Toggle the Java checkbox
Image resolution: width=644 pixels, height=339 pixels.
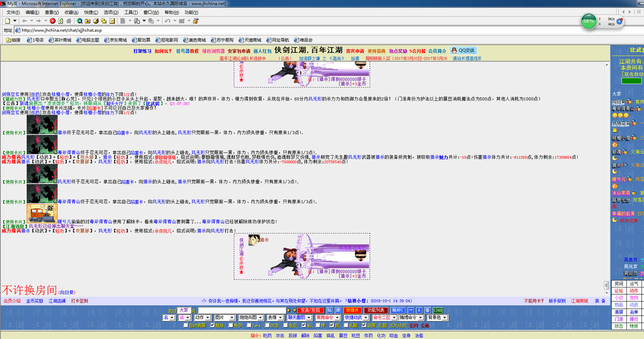point(249,325)
